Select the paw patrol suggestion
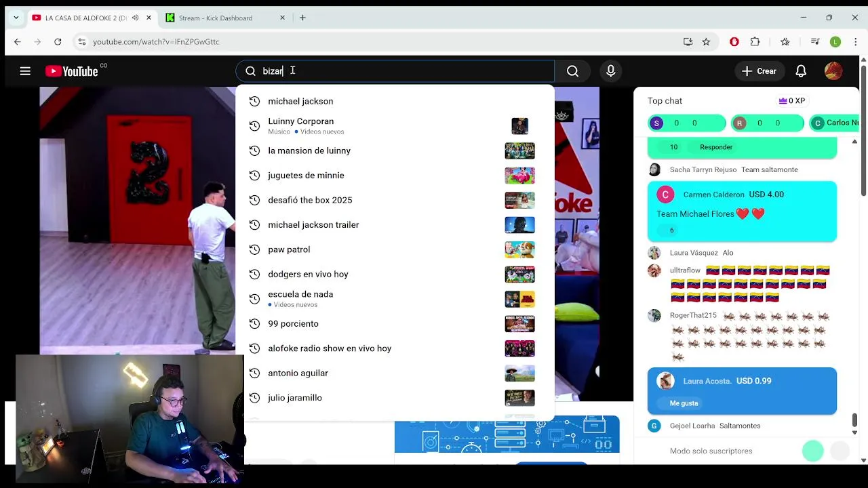Viewport: 868px width, 488px height. (x=395, y=249)
